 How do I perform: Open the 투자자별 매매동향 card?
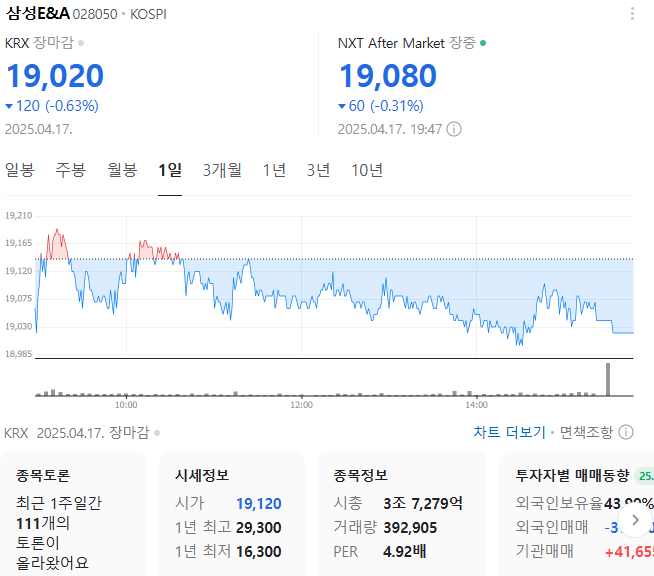(x=576, y=514)
